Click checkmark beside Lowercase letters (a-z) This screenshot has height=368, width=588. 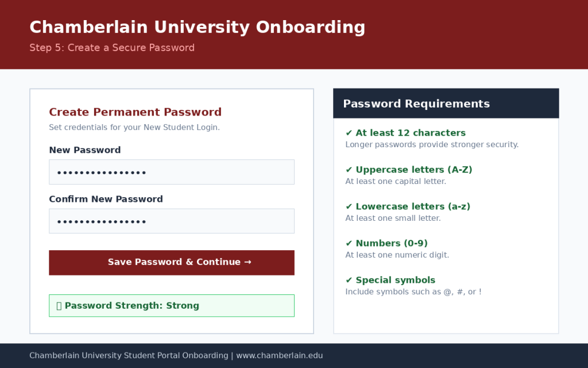[349, 206]
